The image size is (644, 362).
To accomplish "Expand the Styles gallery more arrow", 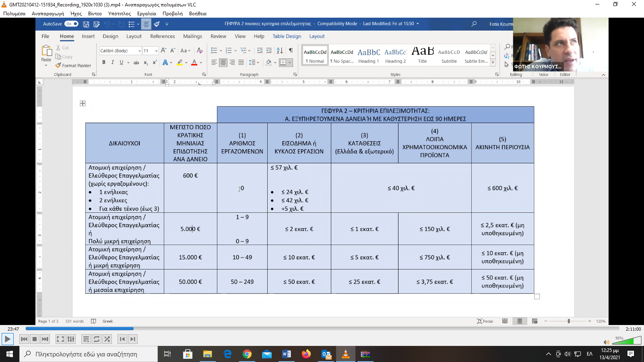I will tap(493, 62).
